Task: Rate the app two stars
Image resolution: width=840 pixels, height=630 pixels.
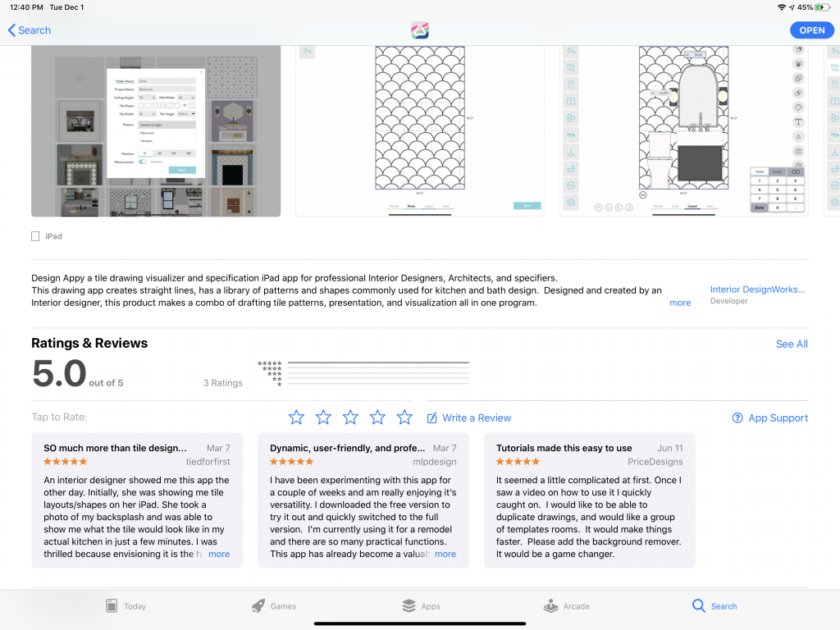Action: pyautogui.click(x=323, y=418)
